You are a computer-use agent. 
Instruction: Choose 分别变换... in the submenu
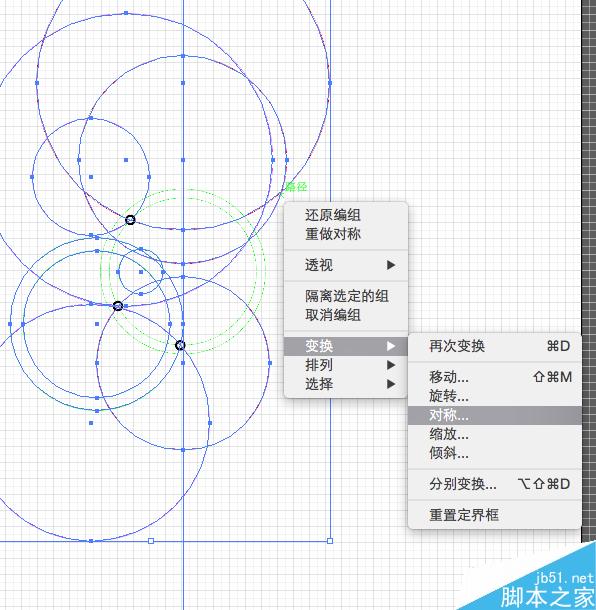pos(494,484)
